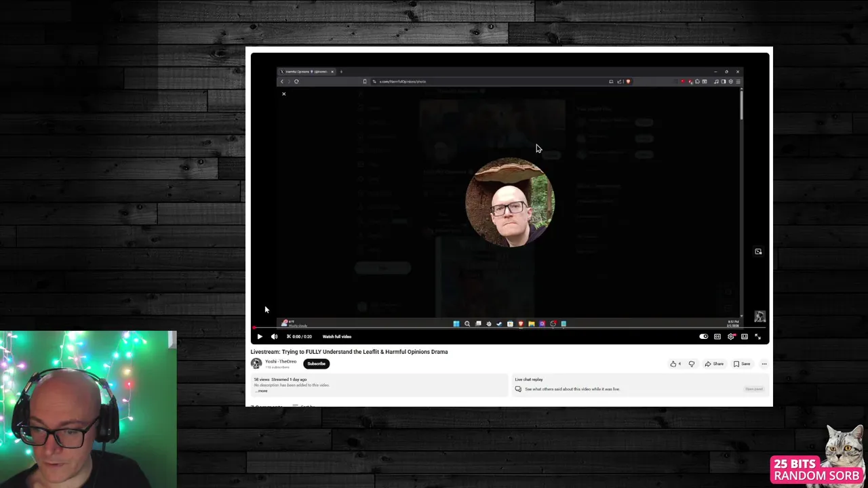Like the video with thumbs up
The width and height of the screenshot is (868, 488).
pyautogui.click(x=675, y=364)
